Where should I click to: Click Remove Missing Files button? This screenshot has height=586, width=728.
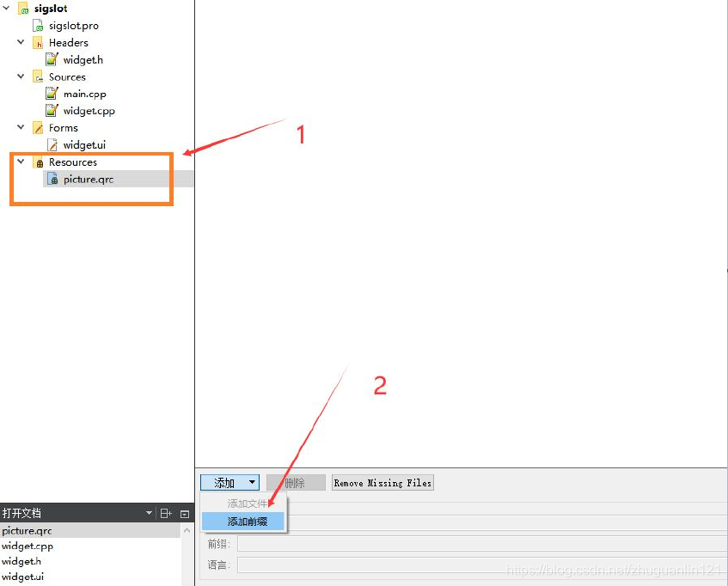pos(382,483)
